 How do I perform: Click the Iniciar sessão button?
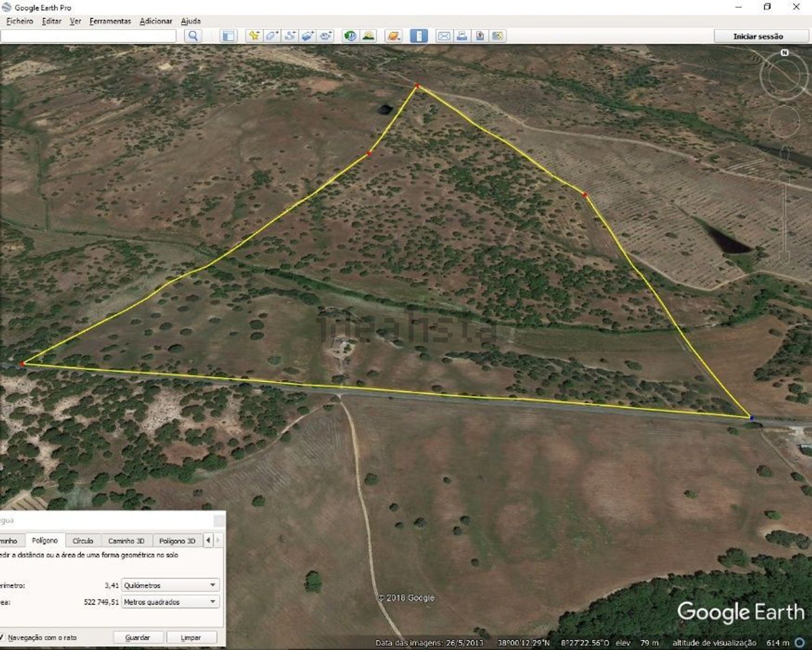tap(757, 36)
